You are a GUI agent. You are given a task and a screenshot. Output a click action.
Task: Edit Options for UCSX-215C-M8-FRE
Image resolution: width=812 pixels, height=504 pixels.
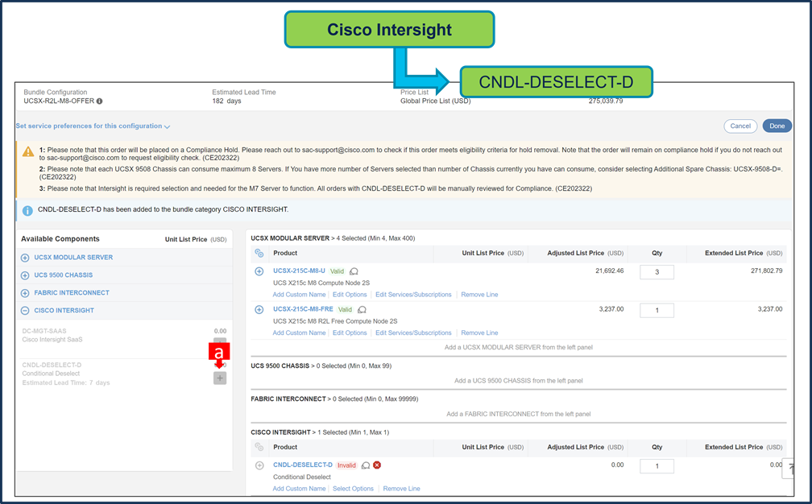pos(350,333)
